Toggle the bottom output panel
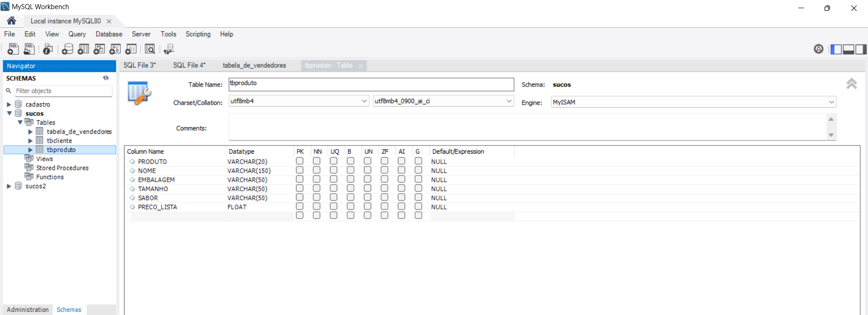 (849, 49)
